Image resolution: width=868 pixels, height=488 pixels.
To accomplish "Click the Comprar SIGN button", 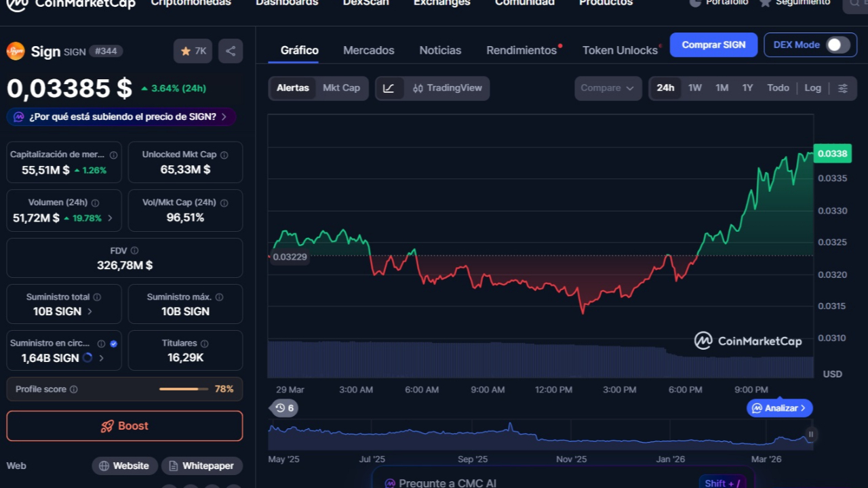I will click(713, 45).
